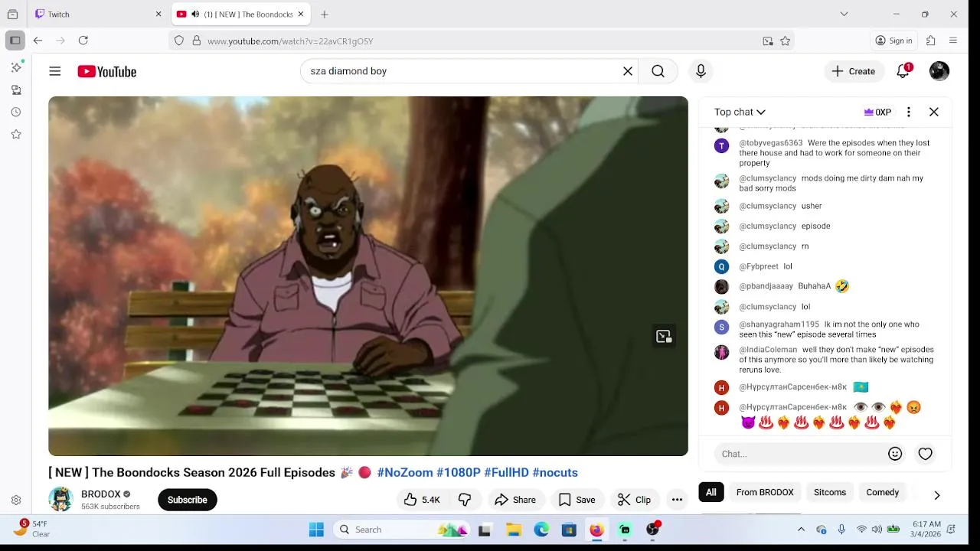980x551 pixels.
Task: Open the 0XP channel points indicator
Action: [x=877, y=112]
